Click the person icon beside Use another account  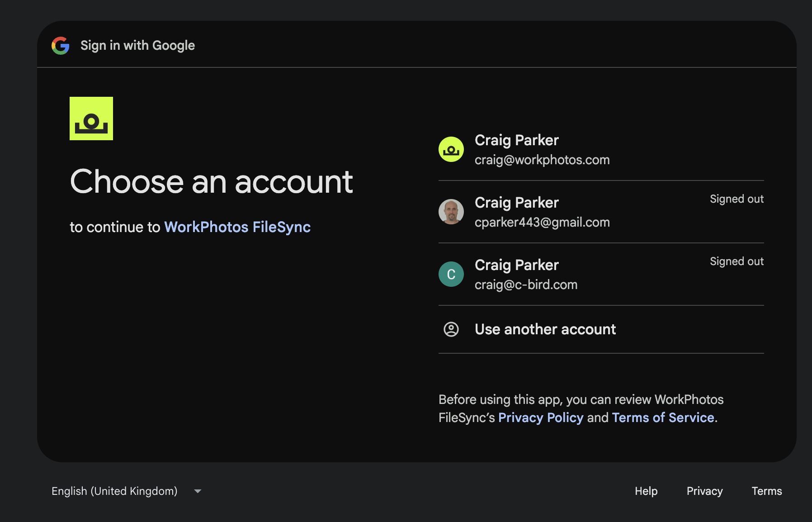coord(451,329)
